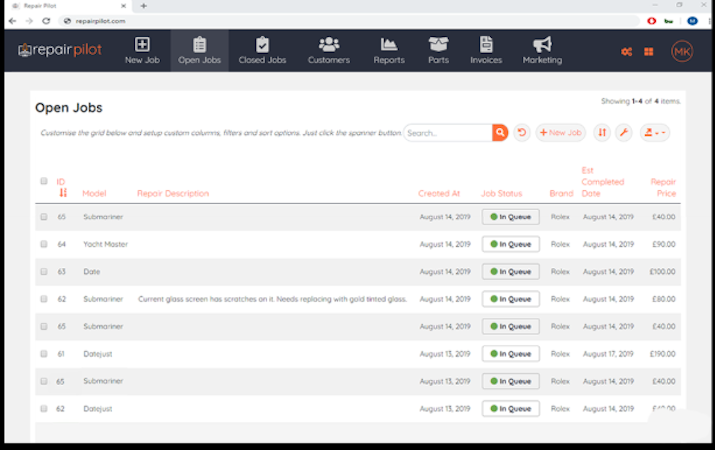Click the green extension icon in browser toolbar
715x450 pixels.
click(668, 21)
